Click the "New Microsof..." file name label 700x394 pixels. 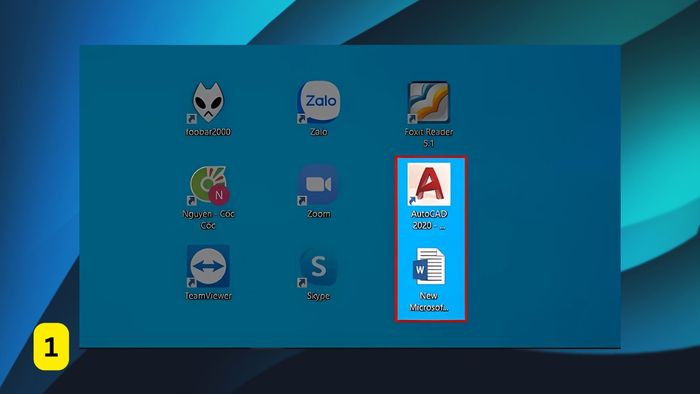point(429,302)
